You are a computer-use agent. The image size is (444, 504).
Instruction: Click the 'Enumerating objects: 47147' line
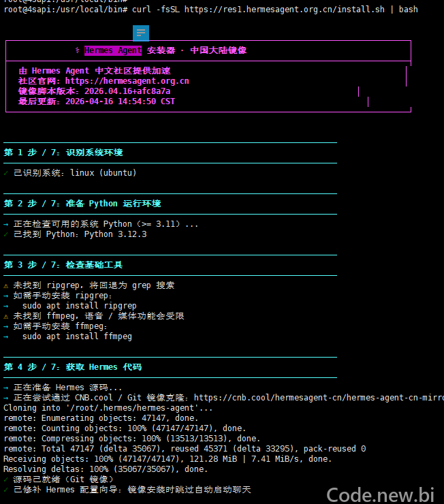point(101,418)
